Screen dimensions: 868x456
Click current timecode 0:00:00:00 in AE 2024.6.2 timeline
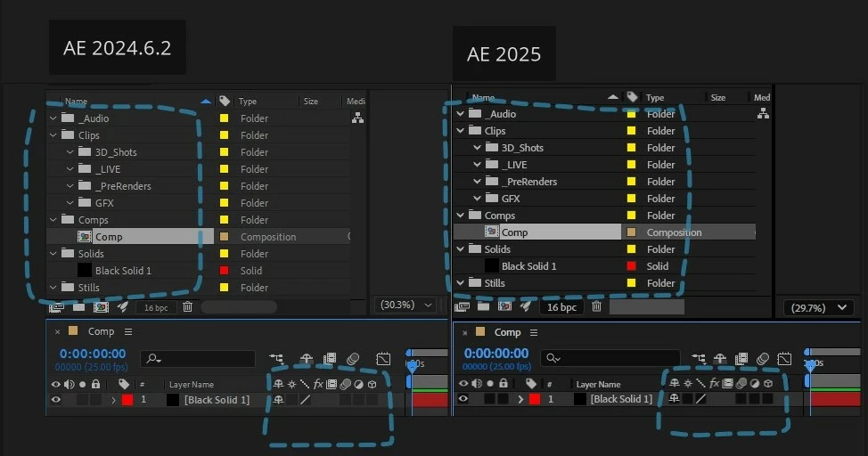coord(93,354)
